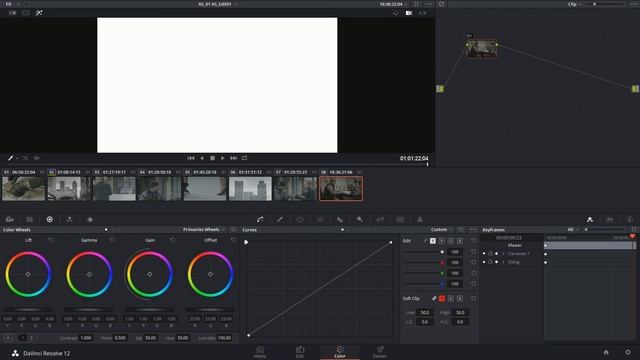Switch to the Color page
Viewport: 640px width, 360px height.
[x=340, y=352]
